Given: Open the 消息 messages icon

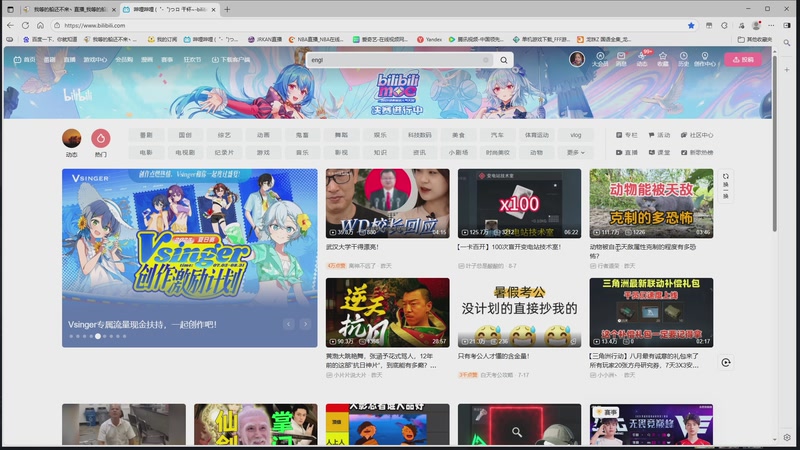Looking at the screenshot, I should click(x=621, y=59).
